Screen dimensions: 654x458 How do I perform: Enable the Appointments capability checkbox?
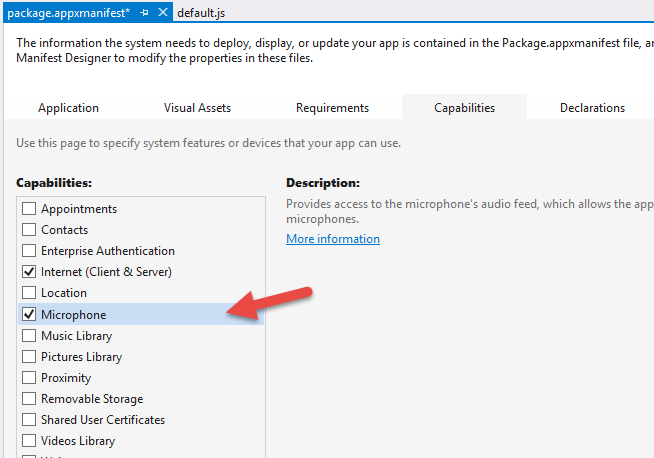(x=29, y=209)
